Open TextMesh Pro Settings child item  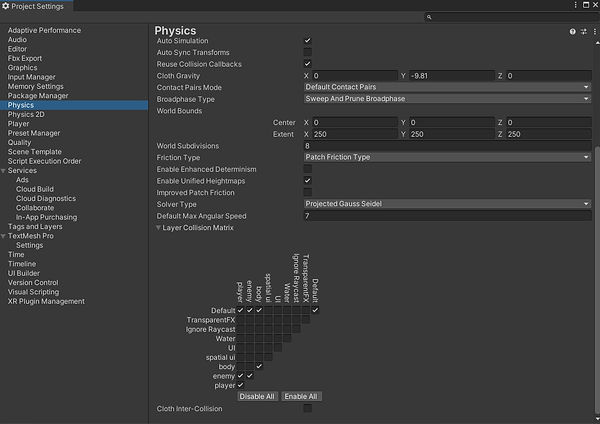(29, 245)
